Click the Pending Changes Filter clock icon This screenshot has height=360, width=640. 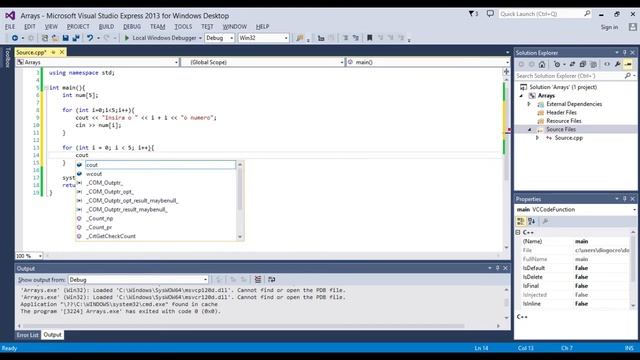tap(557, 64)
